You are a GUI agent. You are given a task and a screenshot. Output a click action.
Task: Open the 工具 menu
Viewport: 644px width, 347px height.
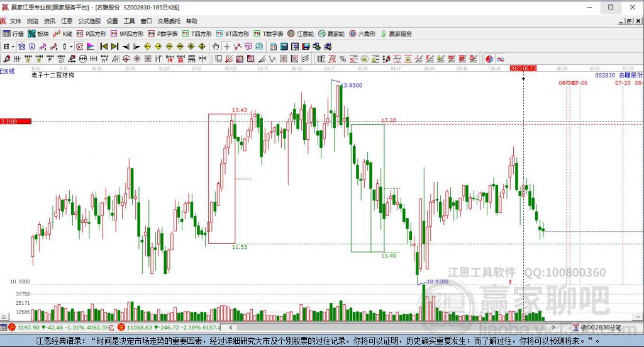point(130,21)
